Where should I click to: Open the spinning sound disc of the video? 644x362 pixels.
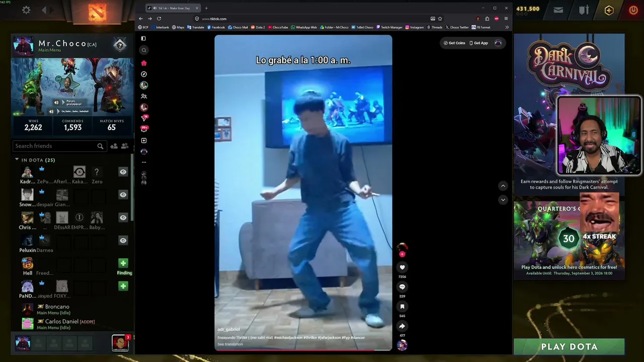click(402, 345)
